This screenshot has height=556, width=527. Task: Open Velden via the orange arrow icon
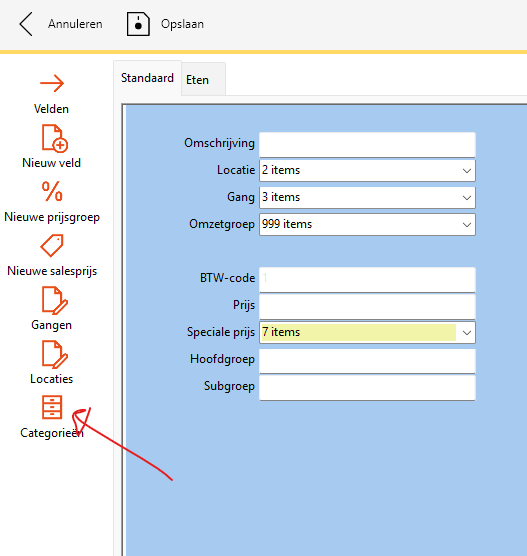click(x=52, y=84)
